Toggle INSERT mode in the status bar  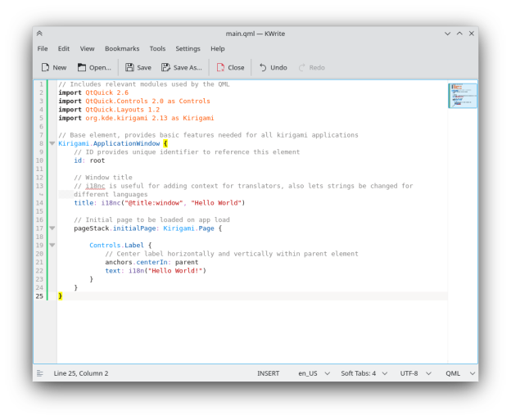268,373
